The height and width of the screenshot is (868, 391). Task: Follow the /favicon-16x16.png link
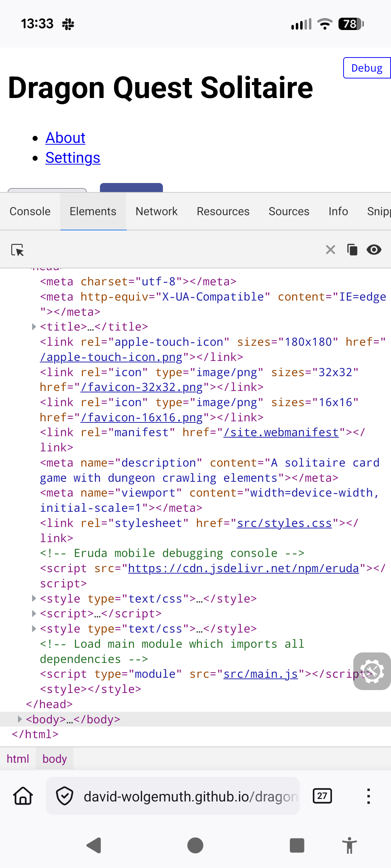pos(142,418)
